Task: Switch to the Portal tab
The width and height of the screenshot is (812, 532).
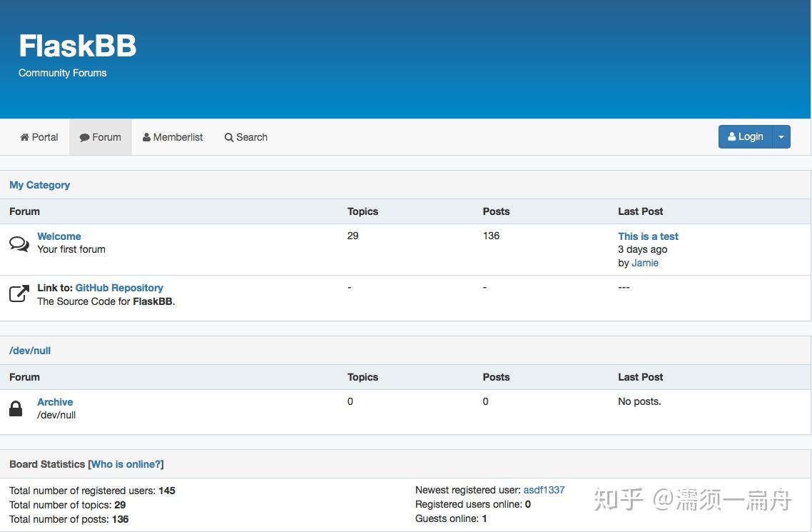Action: coord(39,136)
